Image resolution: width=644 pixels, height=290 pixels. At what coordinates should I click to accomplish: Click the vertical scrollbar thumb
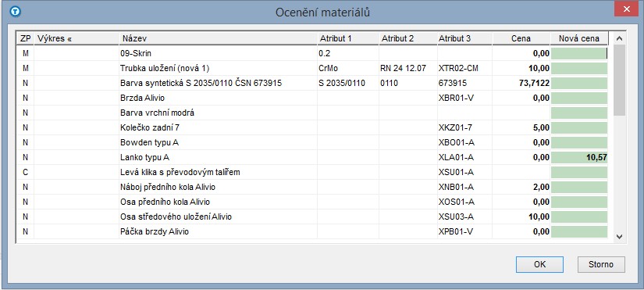click(x=619, y=81)
